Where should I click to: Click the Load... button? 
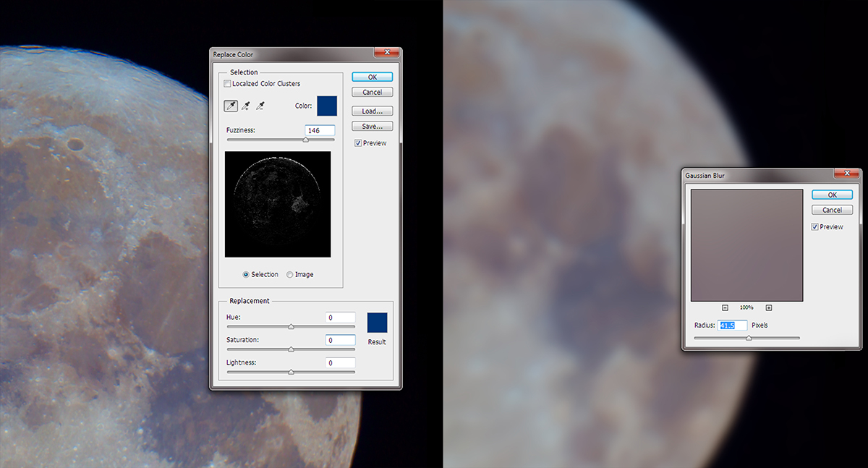coord(373,111)
